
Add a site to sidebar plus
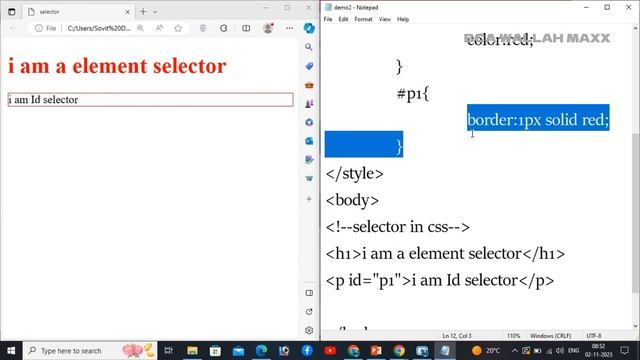coord(309,199)
